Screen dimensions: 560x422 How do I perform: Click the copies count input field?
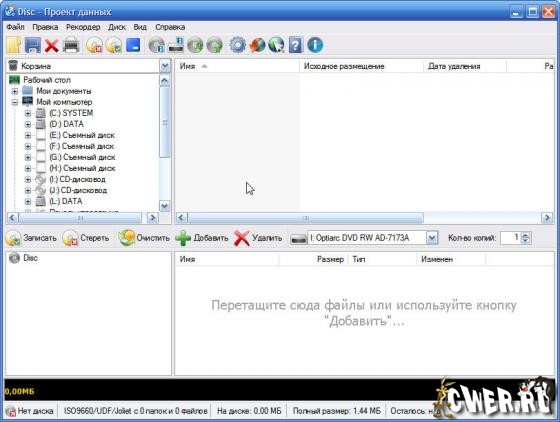point(510,238)
